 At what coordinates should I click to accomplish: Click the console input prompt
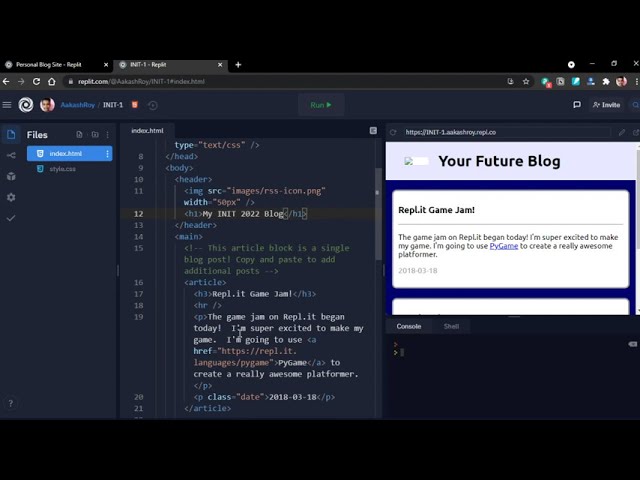tap(402, 352)
